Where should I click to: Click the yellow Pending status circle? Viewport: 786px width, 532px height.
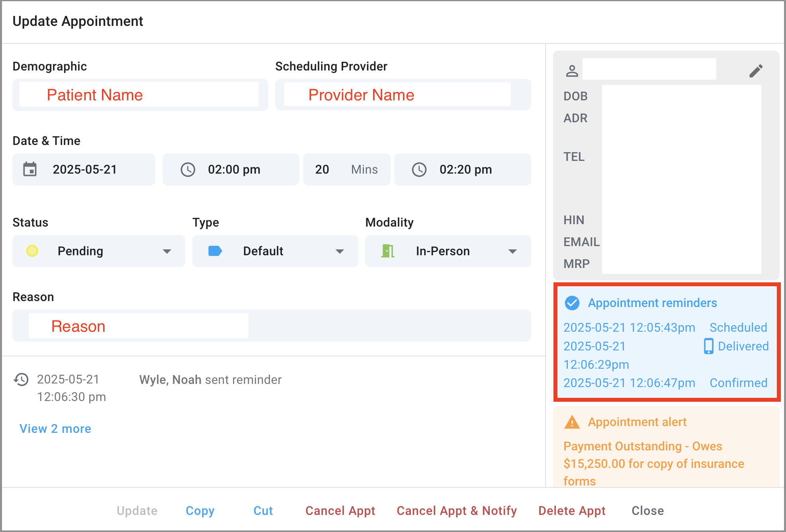click(32, 251)
